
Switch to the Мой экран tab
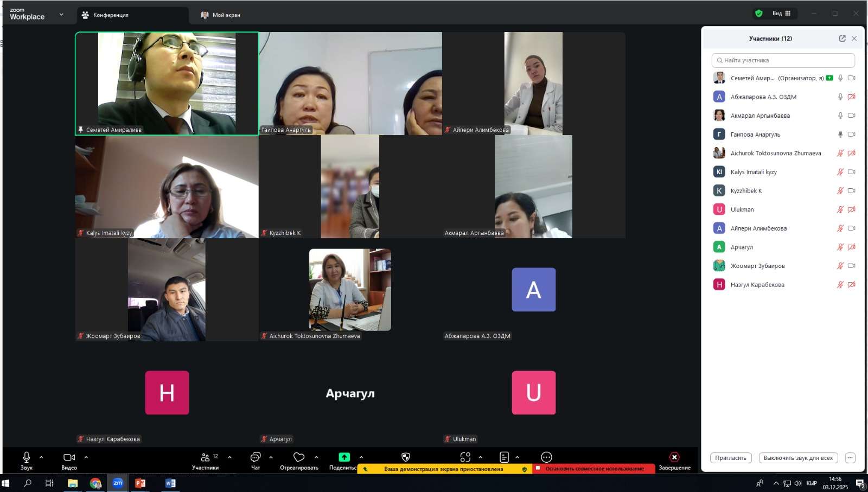(x=221, y=15)
